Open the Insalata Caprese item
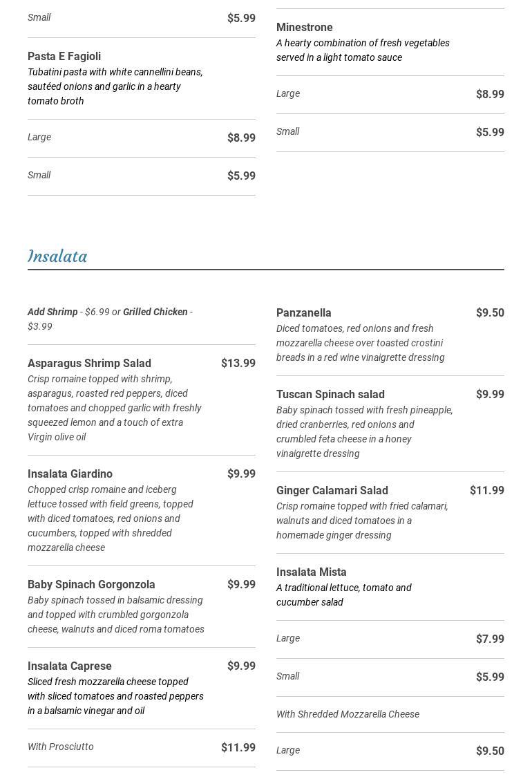The height and width of the screenshot is (777, 532). [69, 666]
